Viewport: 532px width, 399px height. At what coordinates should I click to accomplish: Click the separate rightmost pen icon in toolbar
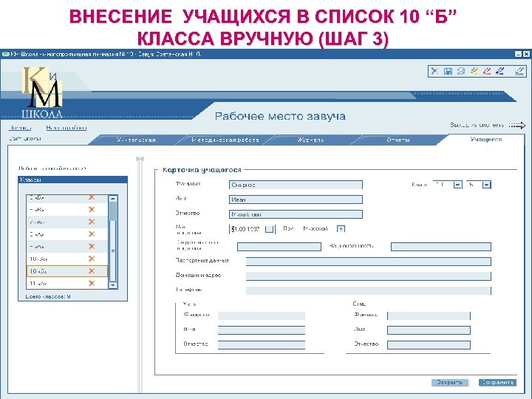tap(519, 71)
